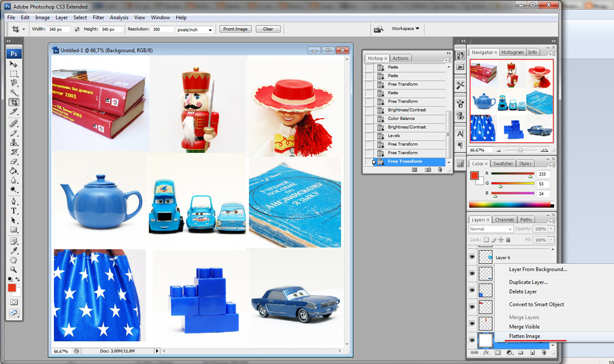Select the Paint Bucket tool
Viewport: 614px width, 364px height.
(14, 170)
